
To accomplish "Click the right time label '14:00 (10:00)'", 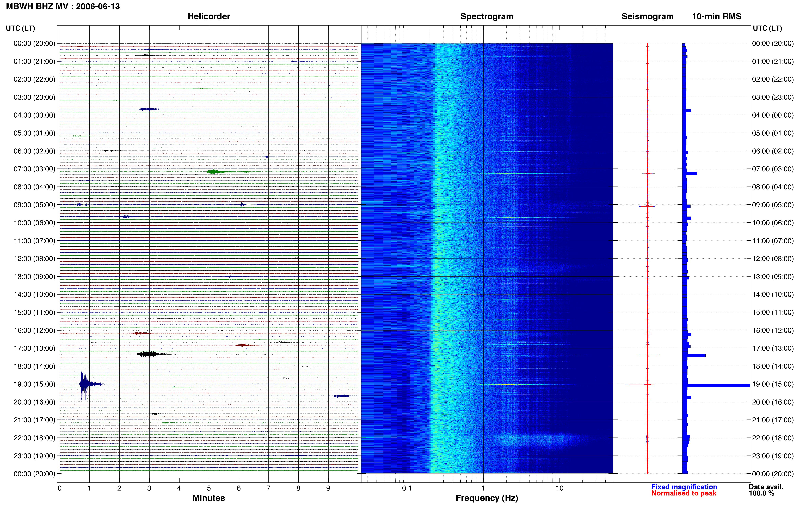I will click(773, 294).
